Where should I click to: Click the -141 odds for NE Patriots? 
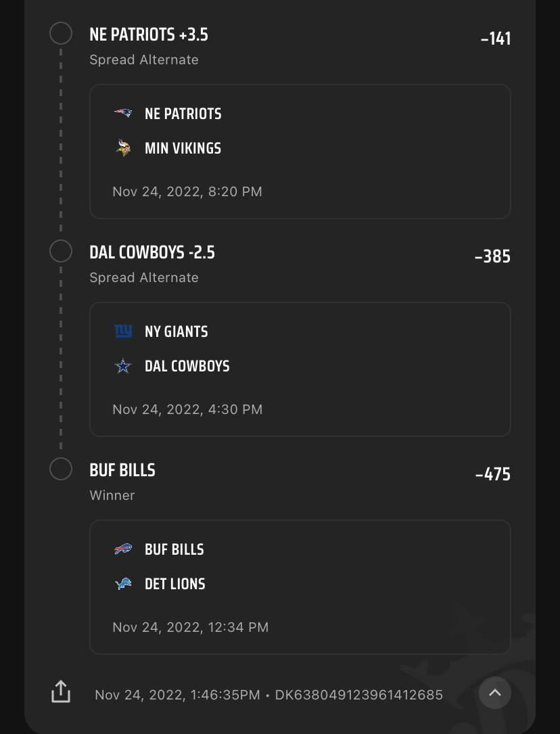[x=496, y=39]
